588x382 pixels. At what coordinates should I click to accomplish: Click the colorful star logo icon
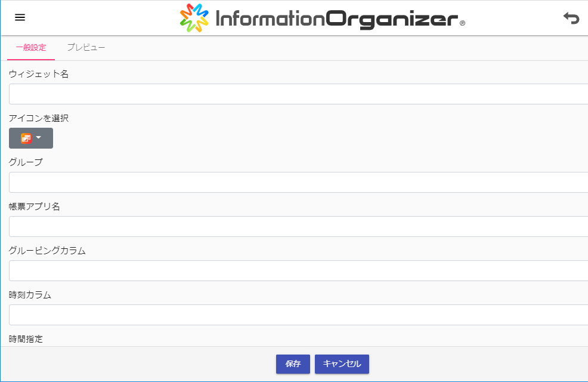[x=194, y=18]
